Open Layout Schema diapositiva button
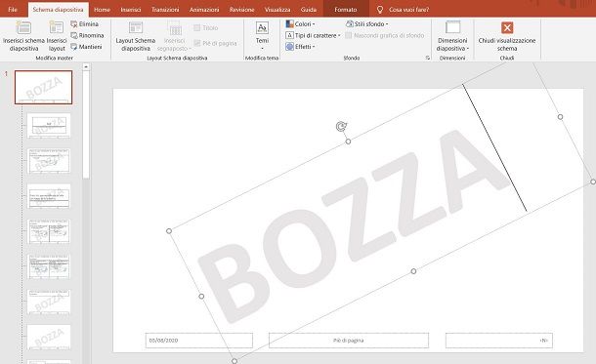Screen dimensions: 596x364 [x=136, y=36]
